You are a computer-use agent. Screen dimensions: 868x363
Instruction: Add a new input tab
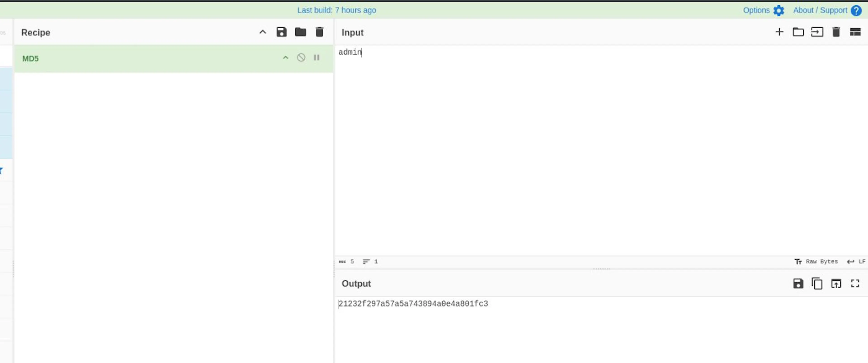779,32
